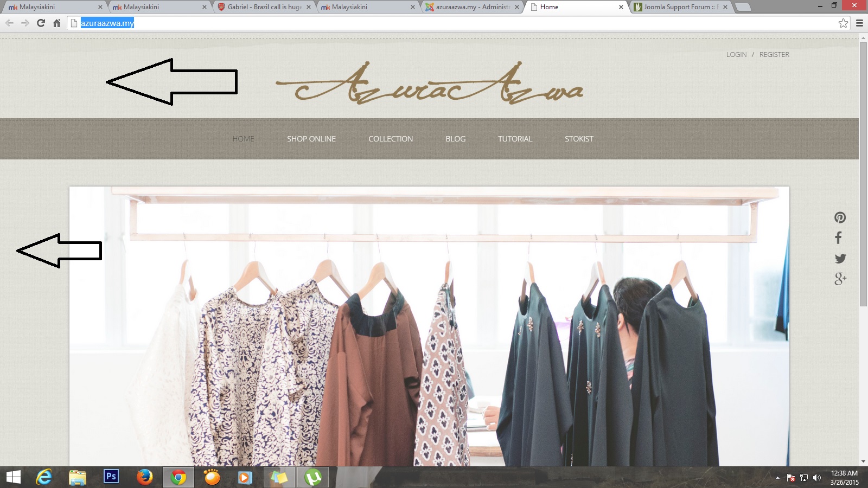Open the Windows Start button
868x488 pixels.
point(13,477)
